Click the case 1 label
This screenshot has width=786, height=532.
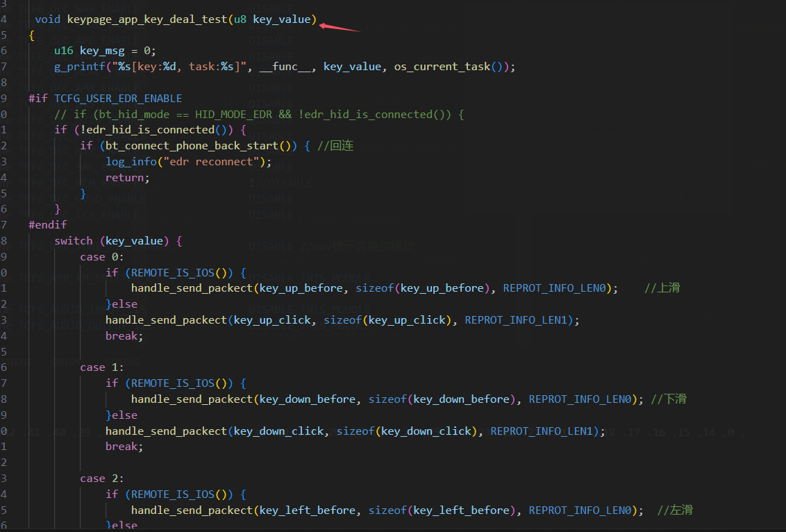(x=102, y=367)
